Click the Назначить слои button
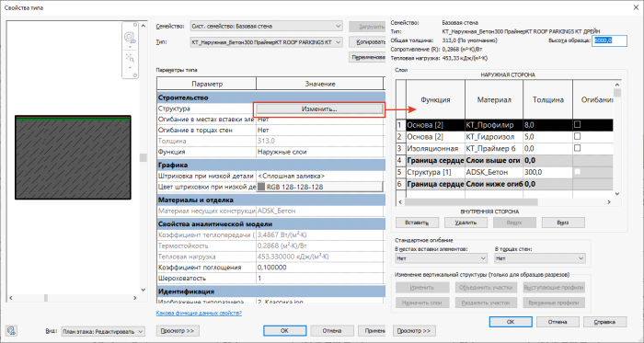644x343 pixels. pyautogui.click(x=422, y=303)
